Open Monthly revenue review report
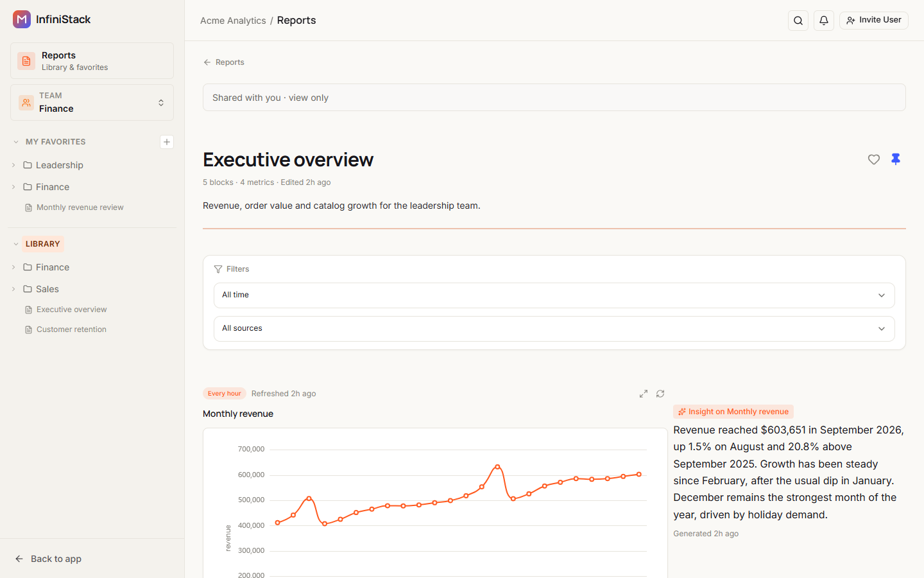The height and width of the screenshot is (578, 924). coord(80,207)
